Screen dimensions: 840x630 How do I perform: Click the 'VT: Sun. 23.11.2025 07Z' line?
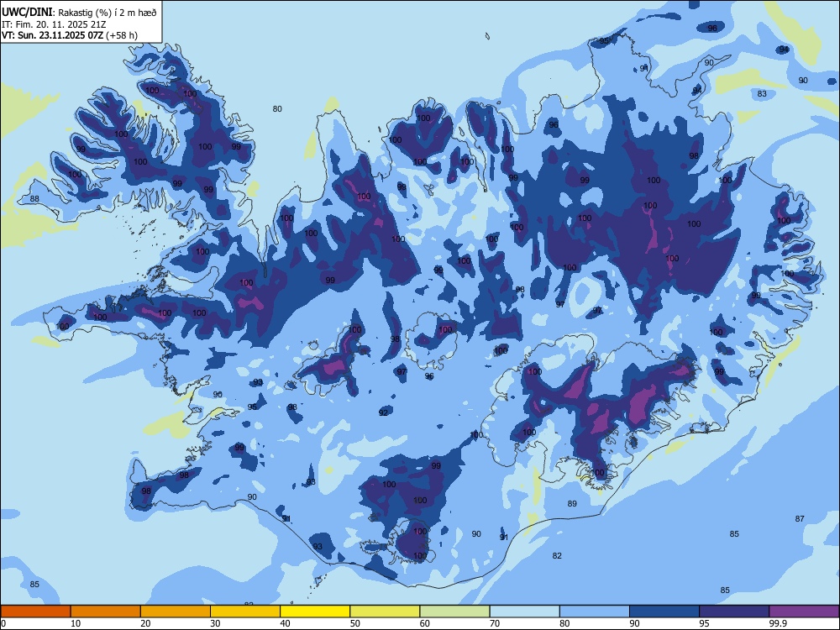(x=52, y=35)
